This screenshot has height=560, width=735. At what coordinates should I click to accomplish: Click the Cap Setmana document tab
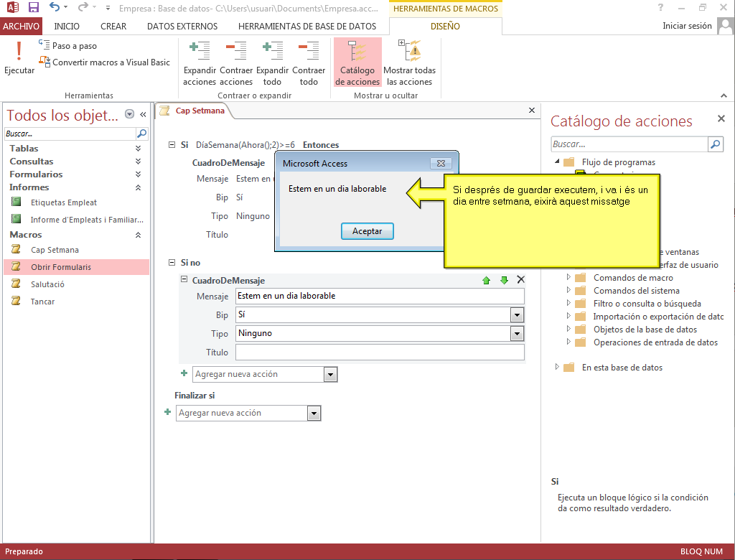pyautogui.click(x=200, y=111)
